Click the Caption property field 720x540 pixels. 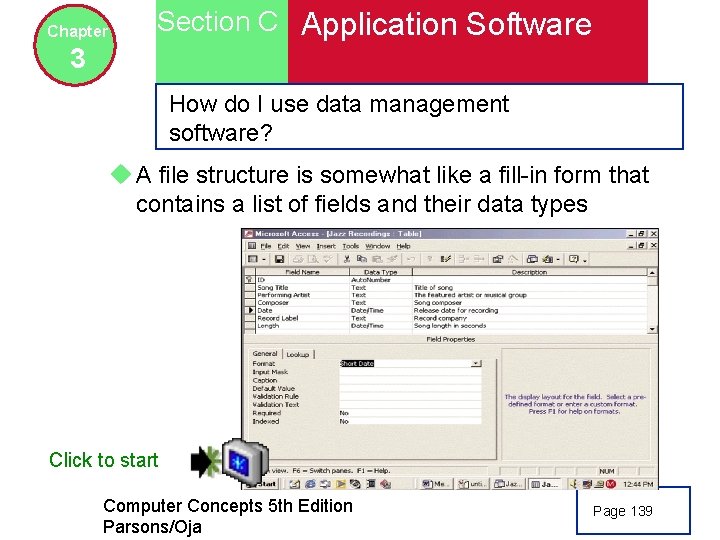tap(411, 380)
